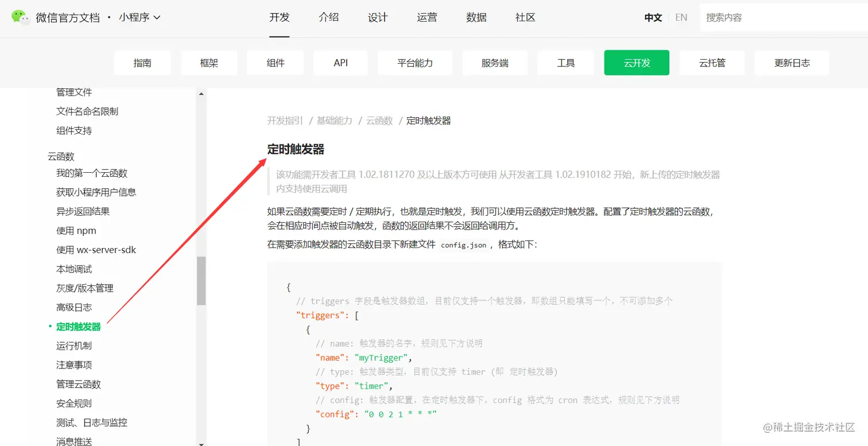868x446 pixels.
Task: Switch to the 运营 top tab
Action: tap(427, 17)
